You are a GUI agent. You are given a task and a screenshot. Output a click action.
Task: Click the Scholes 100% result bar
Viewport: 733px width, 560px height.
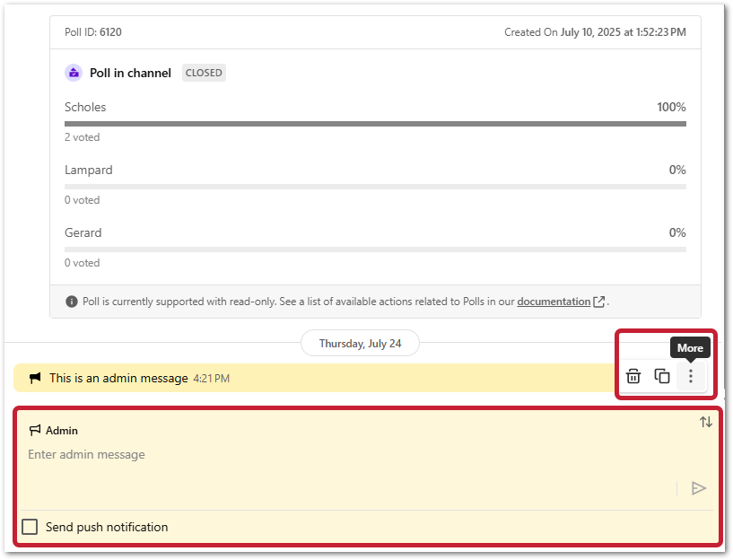point(375,124)
